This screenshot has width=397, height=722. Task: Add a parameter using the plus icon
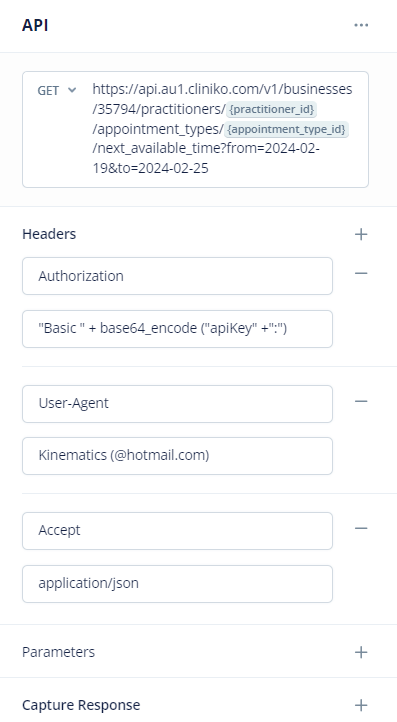point(361,652)
